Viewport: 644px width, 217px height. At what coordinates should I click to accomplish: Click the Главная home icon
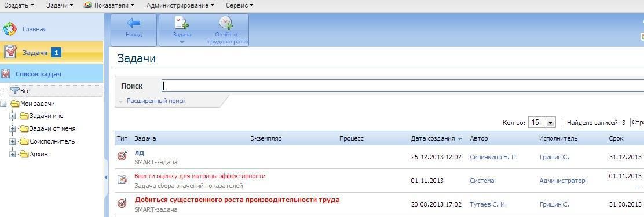click(x=9, y=29)
